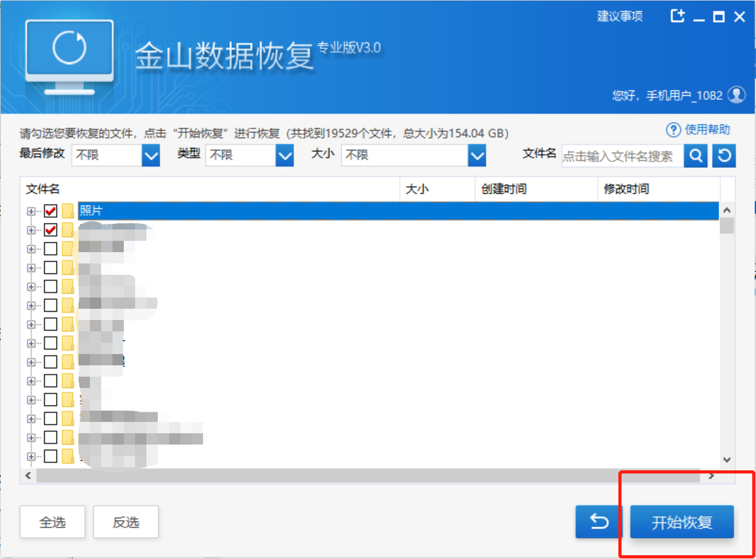Open 使用帮助 via the question mark icon

pyautogui.click(x=674, y=130)
